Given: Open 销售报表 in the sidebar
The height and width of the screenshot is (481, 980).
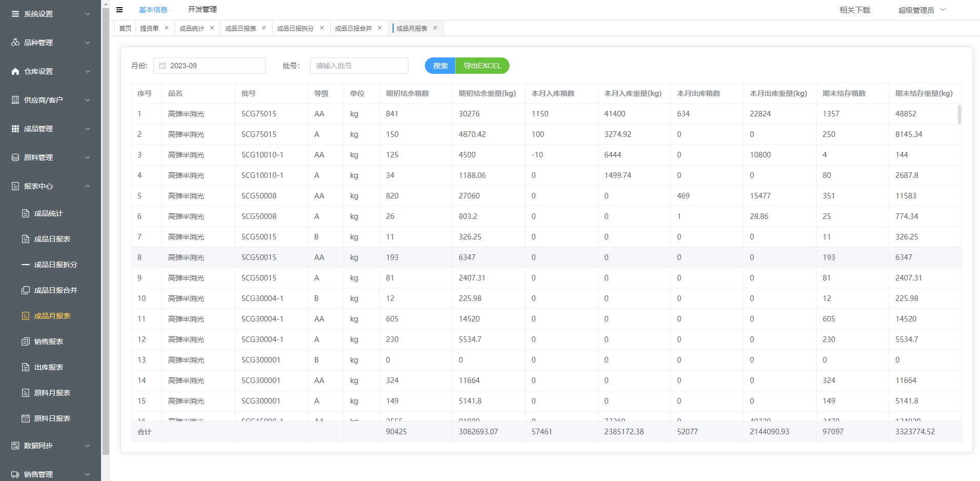Looking at the screenshot, I should 49,342.
